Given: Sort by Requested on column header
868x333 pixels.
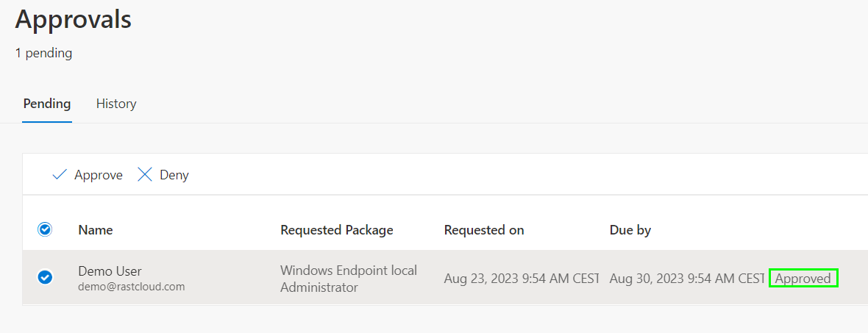Looking at the screenshot, I should tap(484, 230).
